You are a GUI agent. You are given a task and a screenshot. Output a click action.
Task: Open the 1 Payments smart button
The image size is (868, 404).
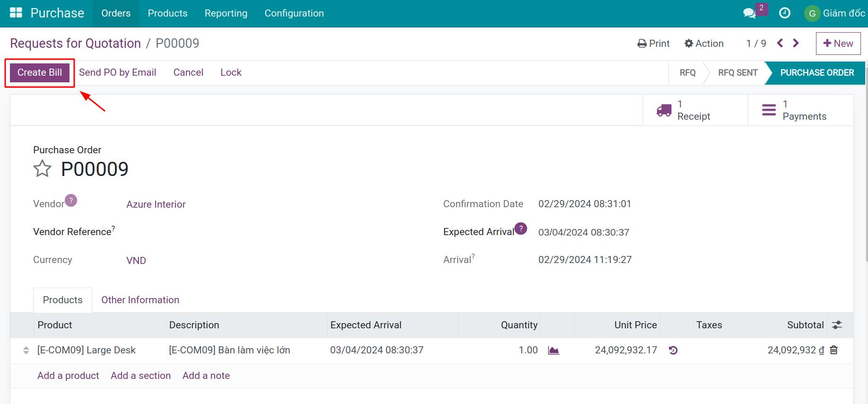[800, 110]
